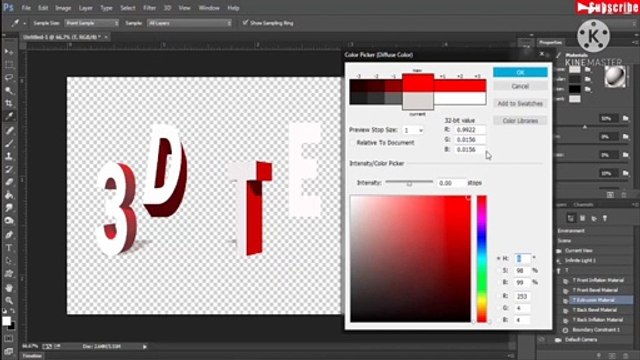Click the Properties panel tab
Viewport: 640px width, 360px height.
click(550, 42)
